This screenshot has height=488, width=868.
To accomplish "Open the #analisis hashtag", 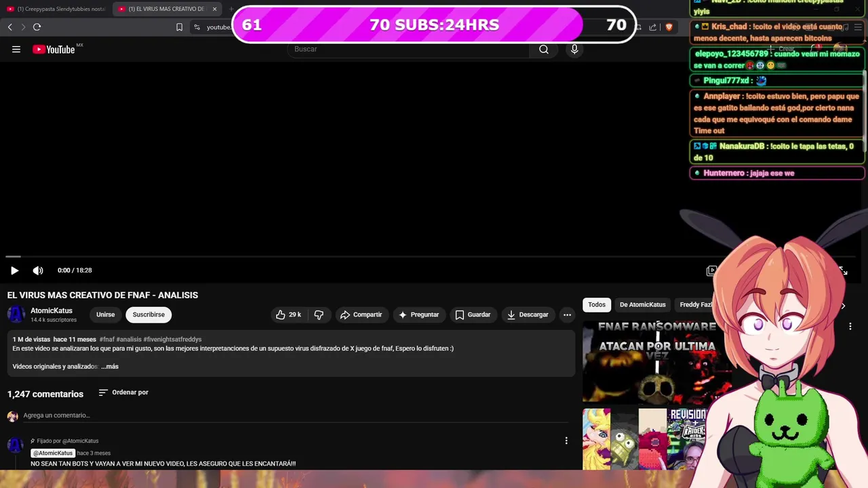I will coord(129,339).
